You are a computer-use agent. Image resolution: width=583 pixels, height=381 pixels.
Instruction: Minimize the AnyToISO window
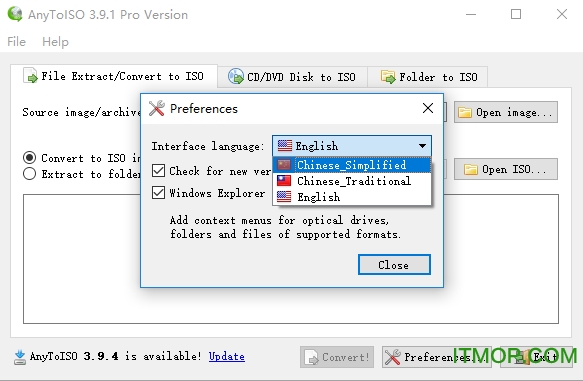point(471,14)
